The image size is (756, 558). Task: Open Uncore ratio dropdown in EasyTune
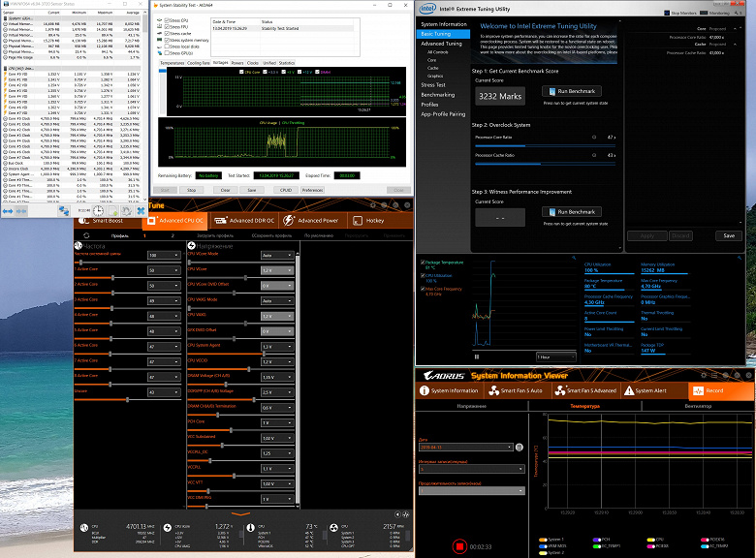pyautogui.click(x=164, y=392)
